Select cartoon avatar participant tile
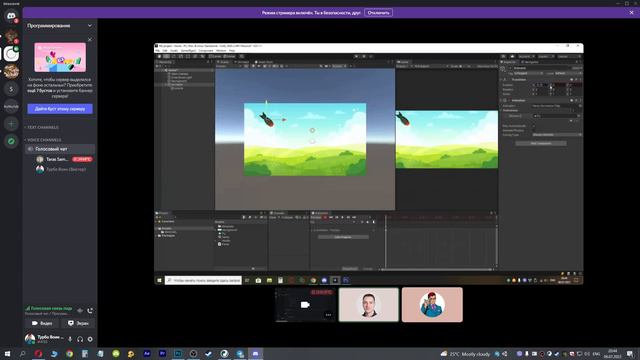Screen dimensions: 640x360 tap(432, 305)
